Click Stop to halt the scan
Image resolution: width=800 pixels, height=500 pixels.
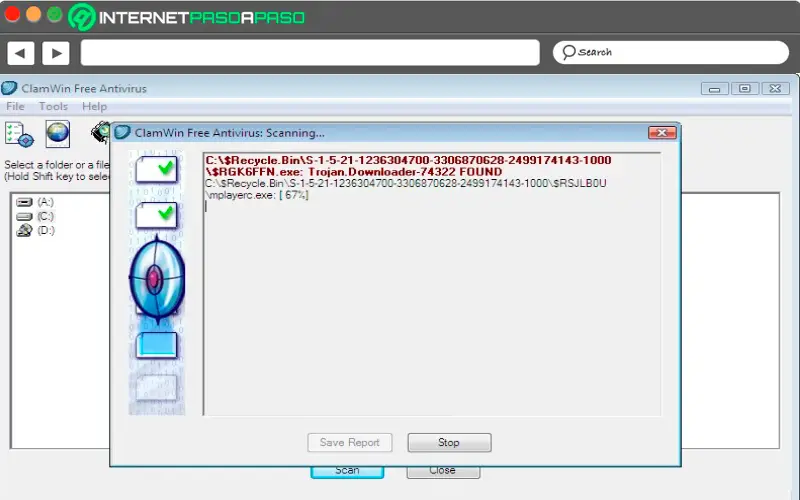449,442
